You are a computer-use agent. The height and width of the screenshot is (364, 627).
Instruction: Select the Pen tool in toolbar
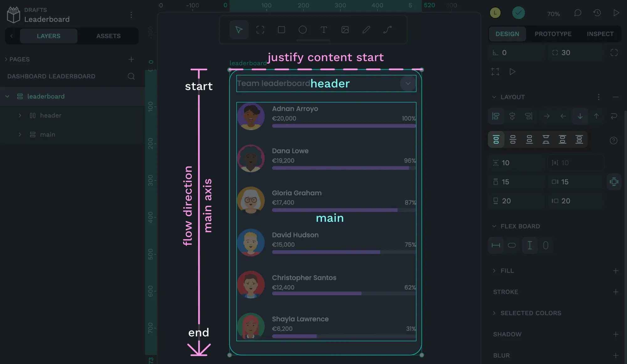point(366,29)
